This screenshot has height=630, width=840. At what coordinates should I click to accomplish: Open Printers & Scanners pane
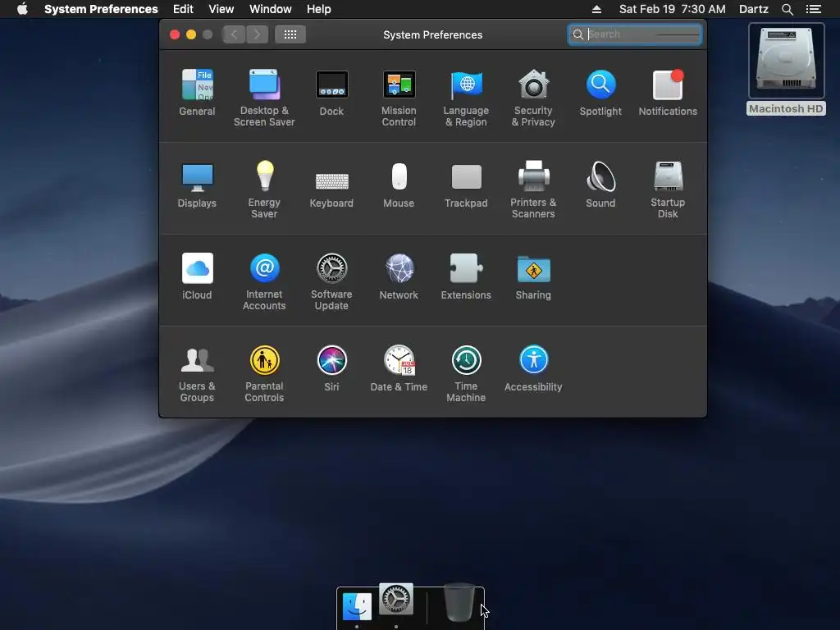pos(533,189)
